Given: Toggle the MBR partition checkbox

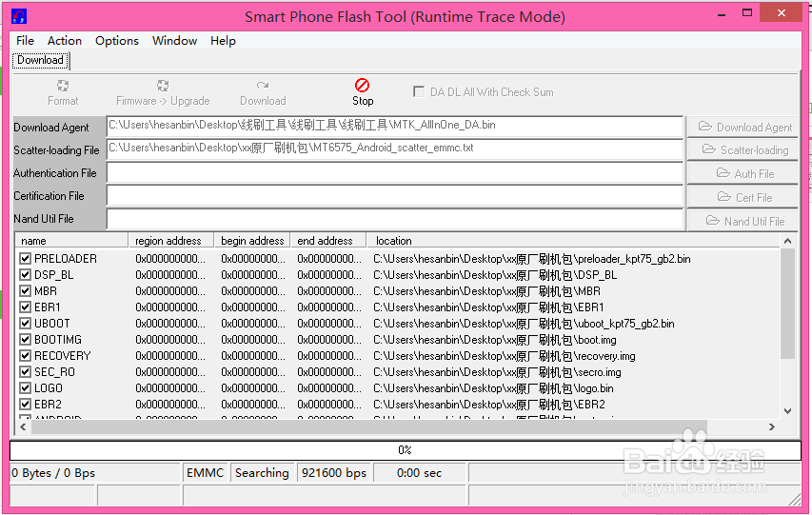Looking at the screenshot, I should (25, 290).
